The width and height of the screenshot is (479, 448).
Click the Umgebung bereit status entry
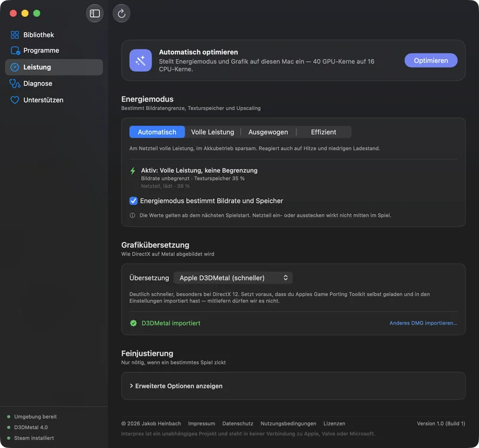pos(32,417)
